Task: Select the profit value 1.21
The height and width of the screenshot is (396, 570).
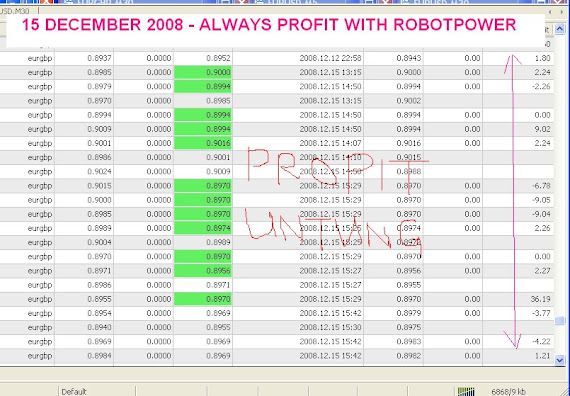Action: [542, 356]
